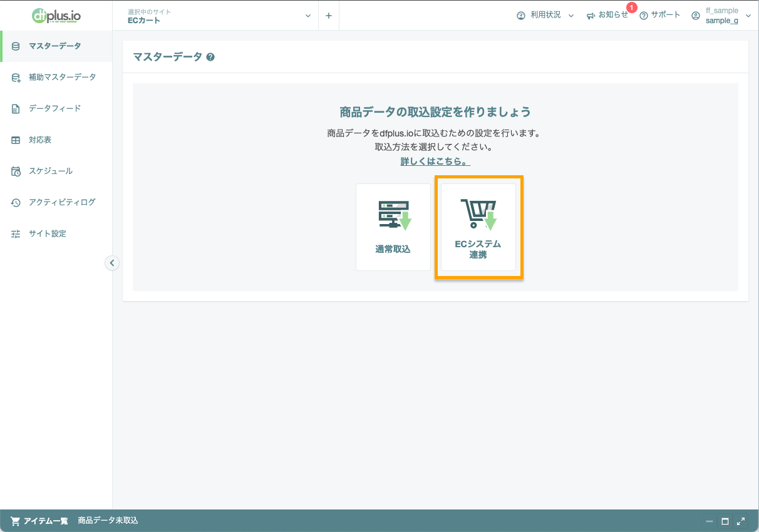Click the サポート question mark icon
Screen dimensions: 759x532
[643, 16]
